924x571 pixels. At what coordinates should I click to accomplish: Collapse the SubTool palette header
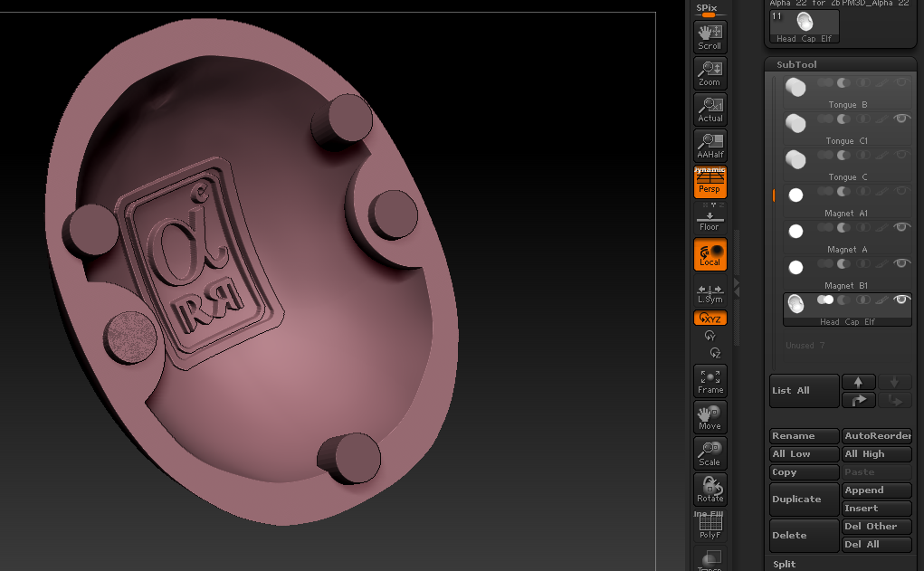tap(796, 65)
